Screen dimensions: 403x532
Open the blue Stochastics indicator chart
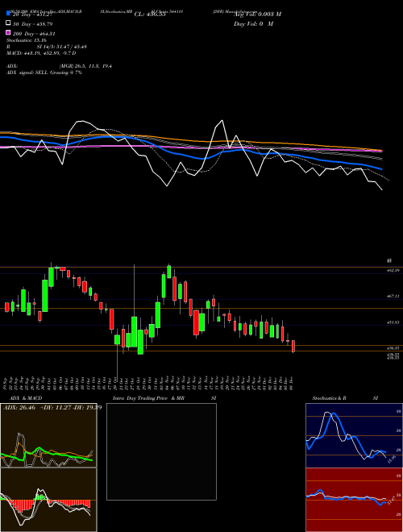tap(354, 435)
